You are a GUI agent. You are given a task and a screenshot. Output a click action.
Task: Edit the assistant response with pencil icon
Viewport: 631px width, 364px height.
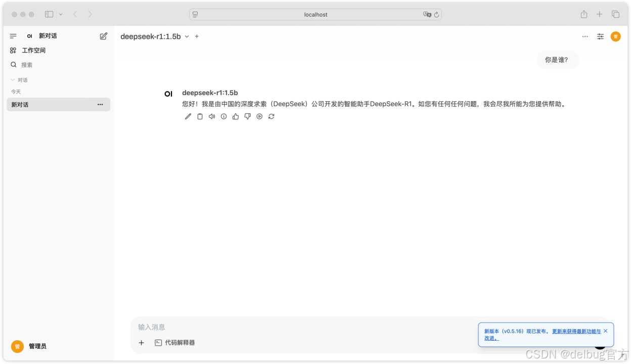tap(188, 116)
